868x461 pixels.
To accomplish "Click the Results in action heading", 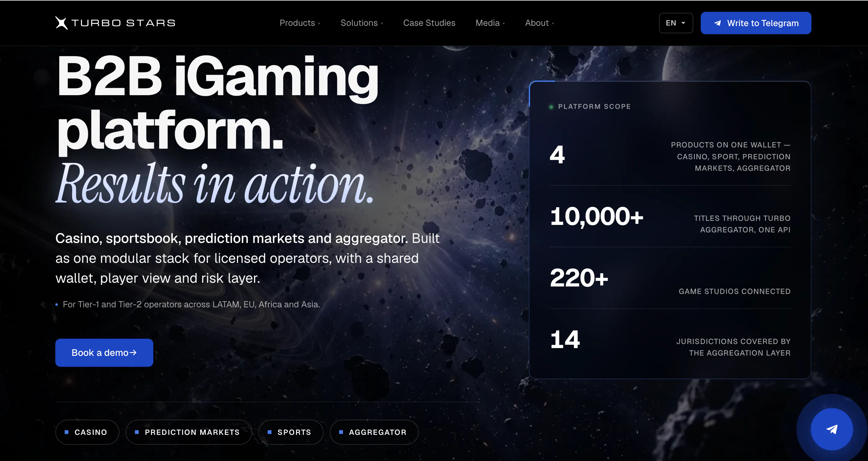I will tap(215, 184).
